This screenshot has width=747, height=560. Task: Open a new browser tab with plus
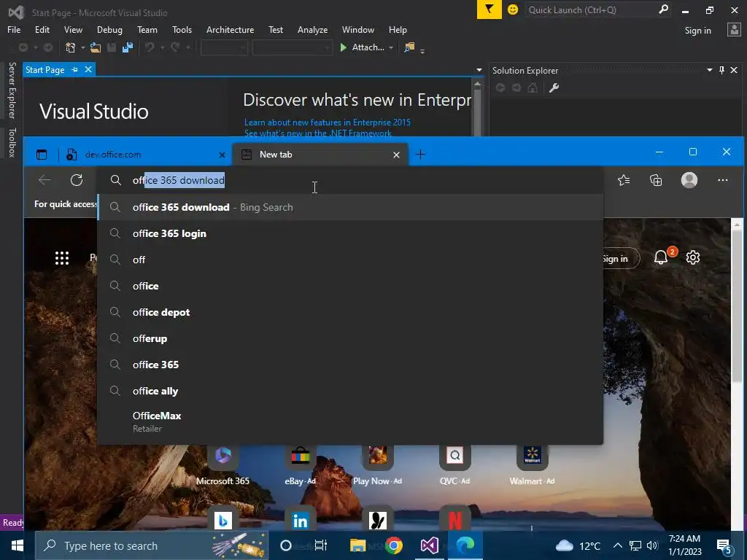[x=421, y=155]
